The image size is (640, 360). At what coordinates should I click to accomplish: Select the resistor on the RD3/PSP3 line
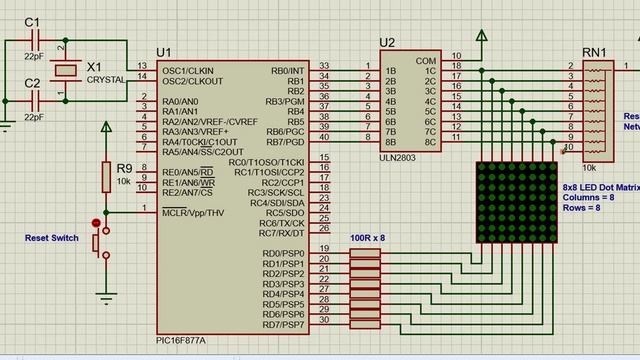pyautogui.click(x=365, y=284)
